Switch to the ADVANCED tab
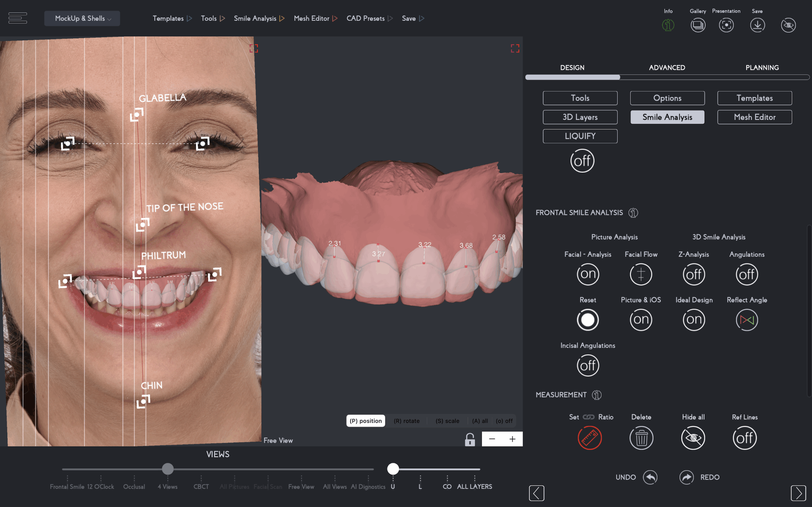Image resolution: width=812 pixels, height=507 pixels. click(x=667, y=67)
